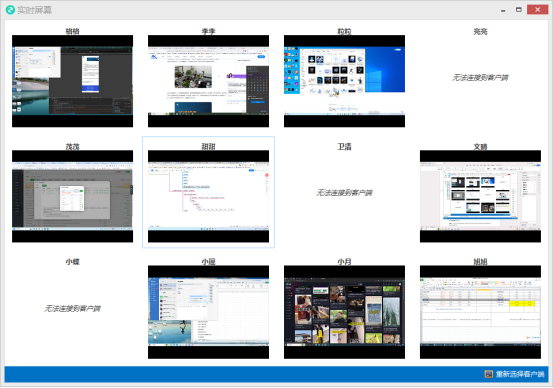
Task: Open the 季季 screen thumbnail showing webpage
Action: click(x=208, y=81)
